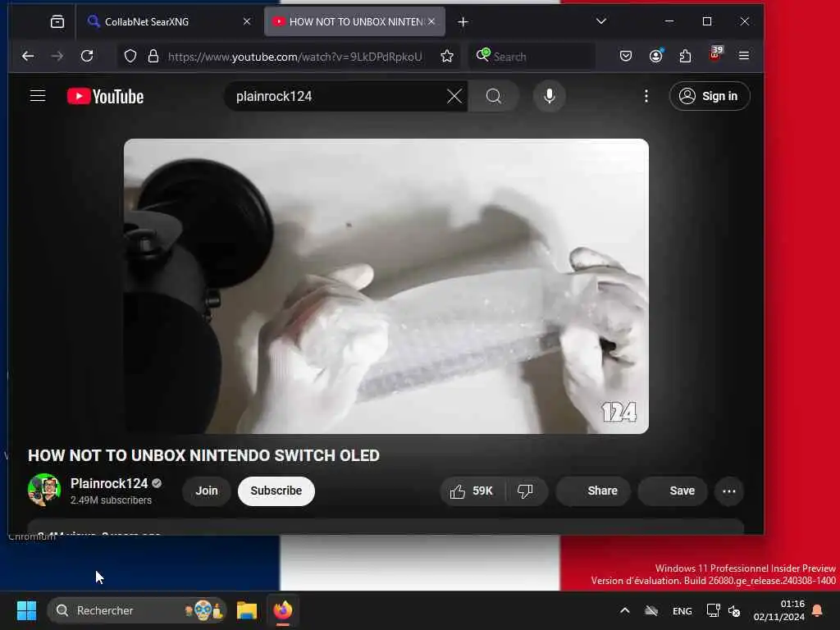840x630 pixels.
Task: Click the Firefox taskbar icon
Action: point(283,610)
